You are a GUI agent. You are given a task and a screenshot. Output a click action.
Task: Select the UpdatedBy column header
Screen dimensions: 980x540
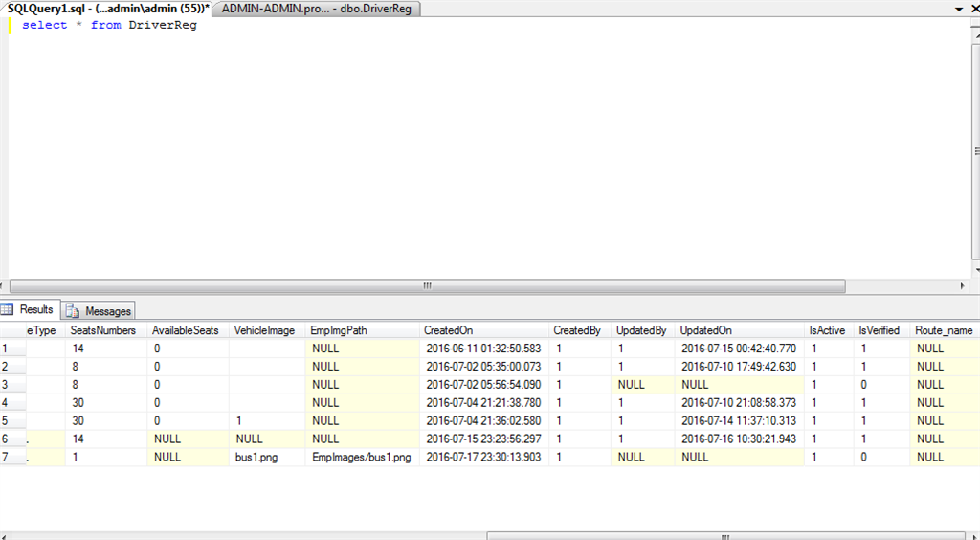641,330
